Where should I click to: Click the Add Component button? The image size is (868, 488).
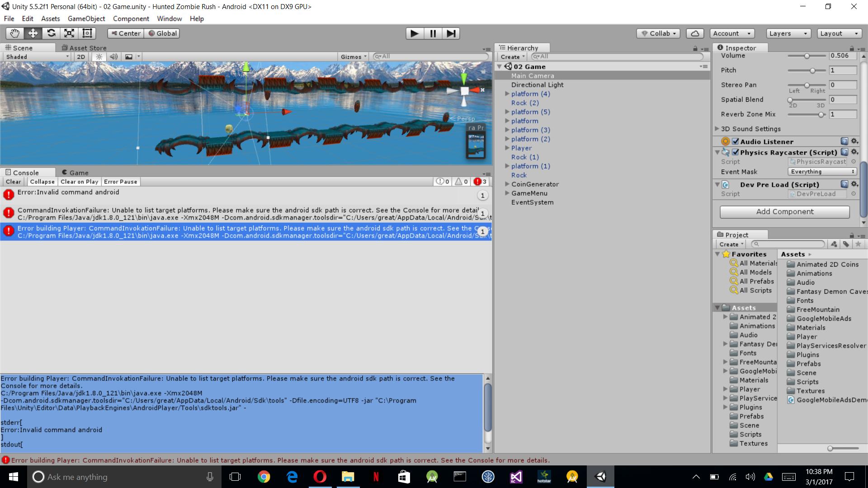coord(784,211)
